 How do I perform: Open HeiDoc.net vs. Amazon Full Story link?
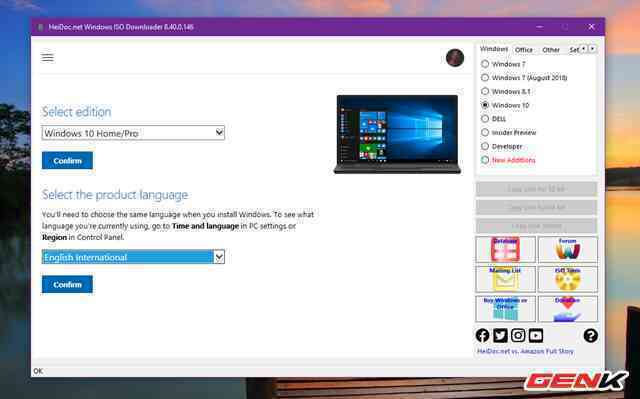tap(525, 351)
